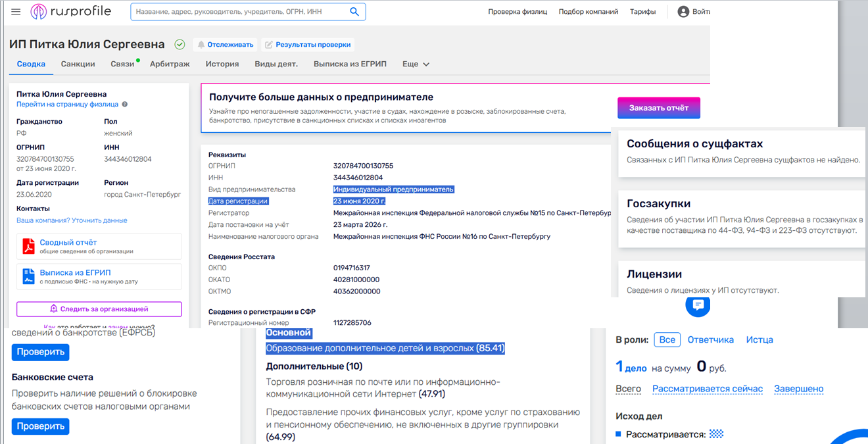Switch to the Виды деят. tab
The width and height of the screenshot is (868, 444).
276,64
